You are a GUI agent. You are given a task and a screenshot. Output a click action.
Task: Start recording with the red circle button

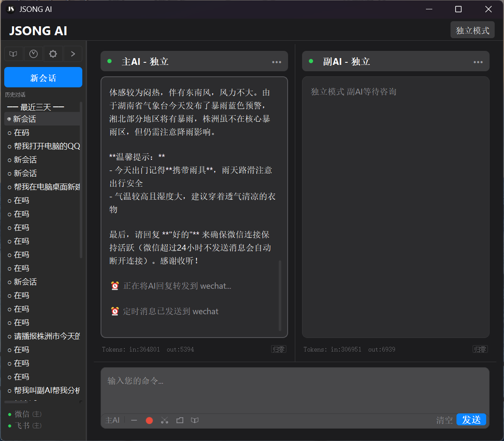[x=149, y=421]
